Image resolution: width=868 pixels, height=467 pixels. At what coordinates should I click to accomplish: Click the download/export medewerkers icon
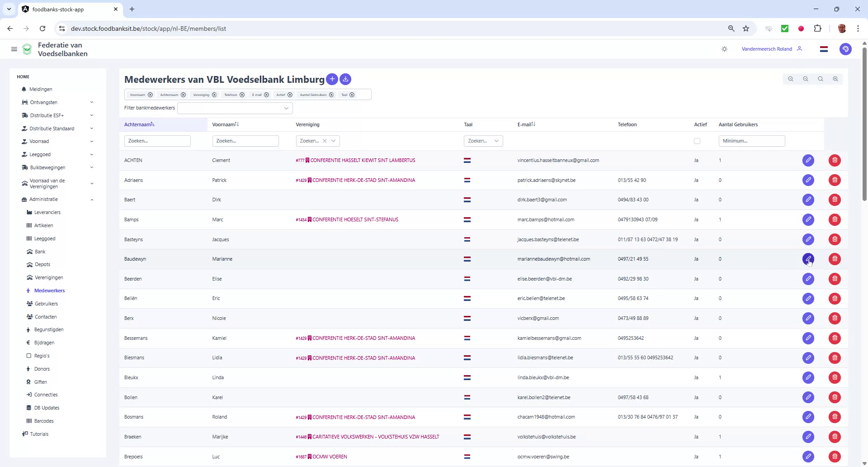pyautogui.click(x=345, y=79)
